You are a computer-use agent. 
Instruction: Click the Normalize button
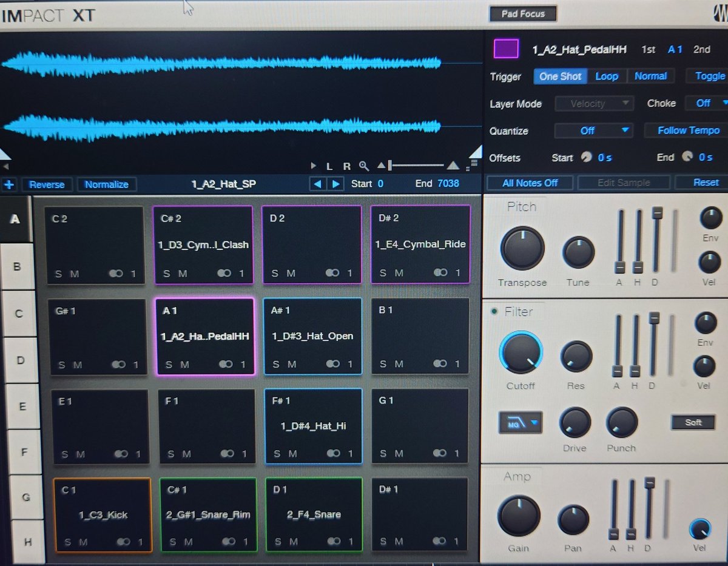(106, 184)
